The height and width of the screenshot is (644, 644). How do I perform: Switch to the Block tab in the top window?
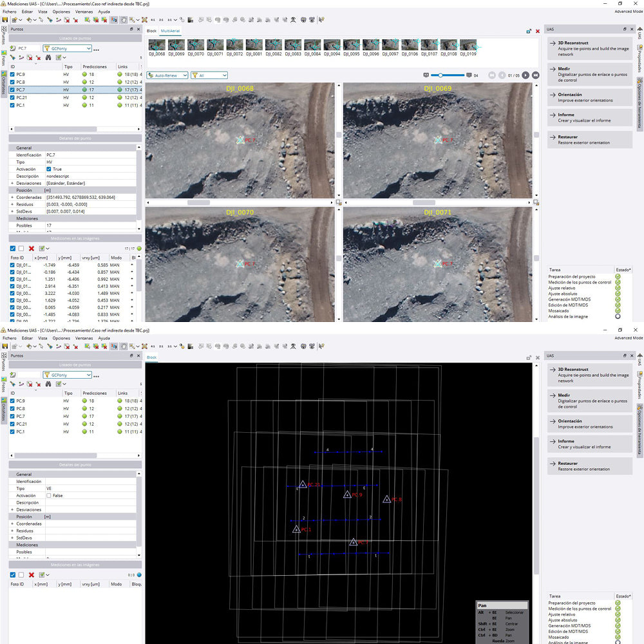coord(151,31)
